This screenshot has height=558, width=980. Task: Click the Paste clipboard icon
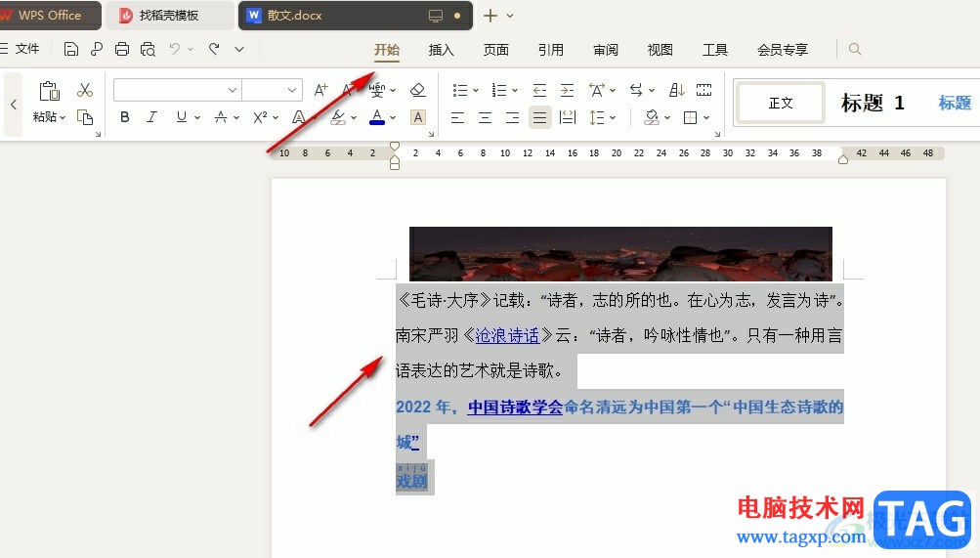(50, 91)
